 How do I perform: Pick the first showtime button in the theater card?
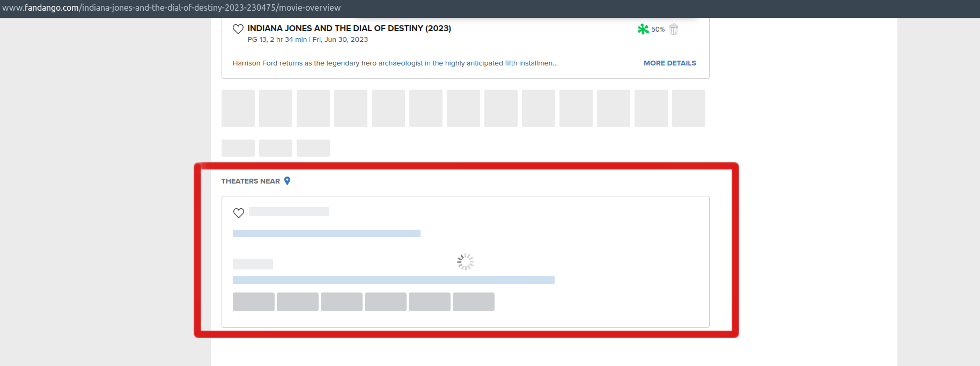pos(254,302)
